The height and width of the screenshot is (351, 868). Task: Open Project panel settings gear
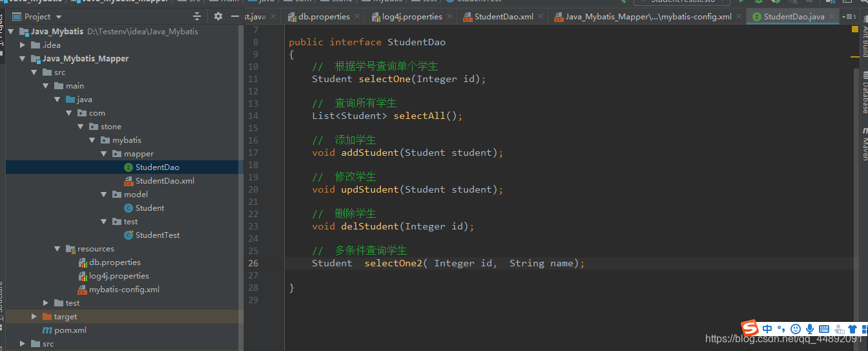pyautogui.click(x=218, y=16)
